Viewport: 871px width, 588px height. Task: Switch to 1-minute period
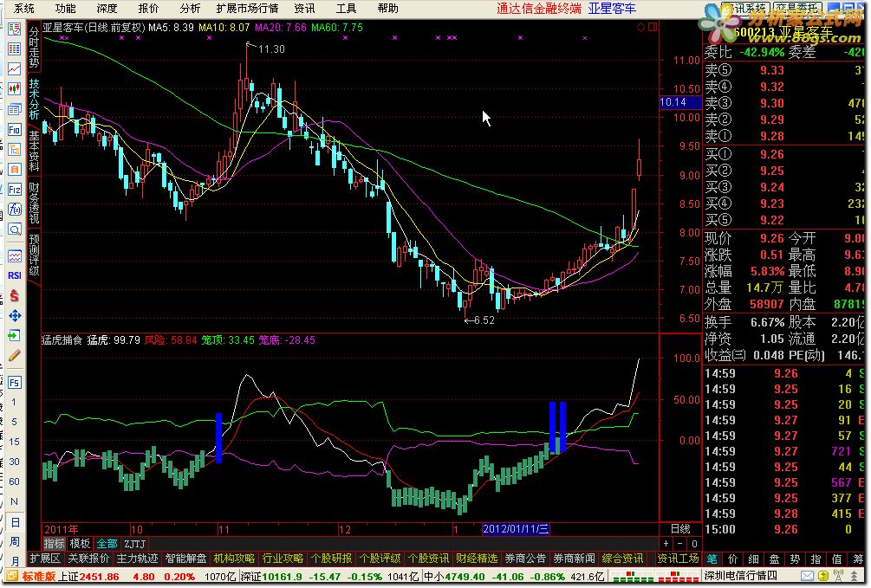(x=15, y=402)
